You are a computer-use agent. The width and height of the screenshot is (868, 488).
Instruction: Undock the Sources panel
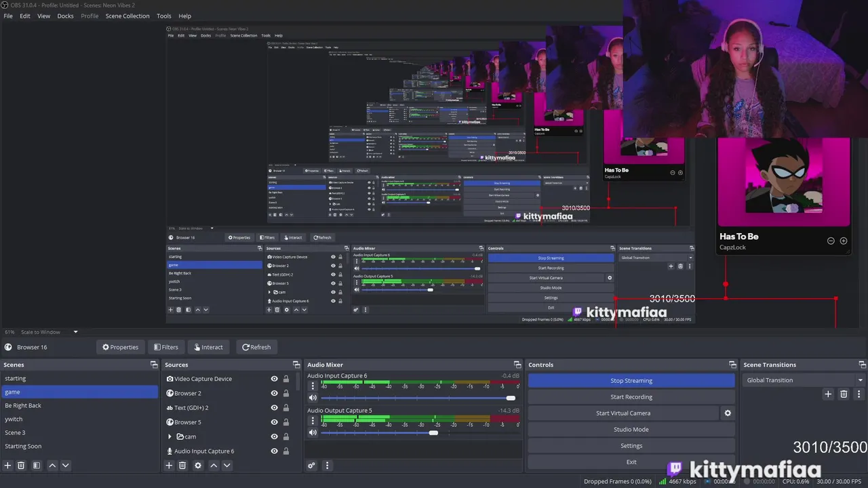click(296, 365)
